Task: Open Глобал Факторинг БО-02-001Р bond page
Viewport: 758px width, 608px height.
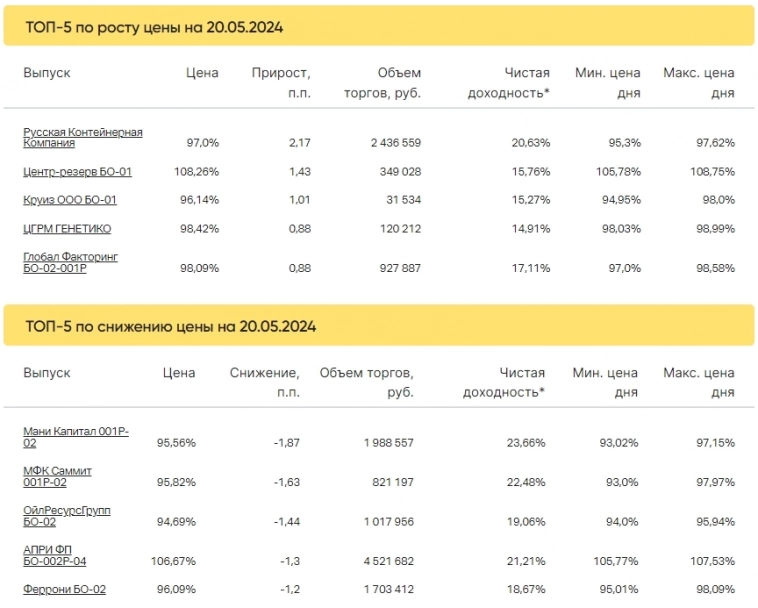Action: (x=70, y=262)
